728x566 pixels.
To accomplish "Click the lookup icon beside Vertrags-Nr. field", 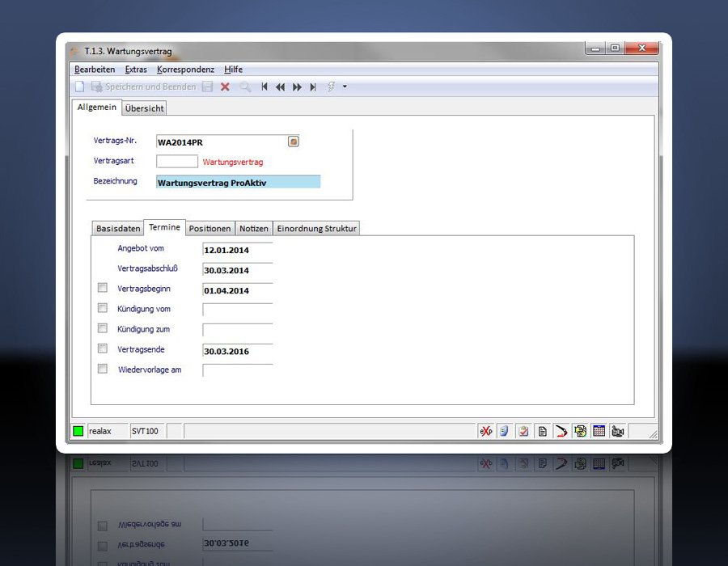I will coord(294,141).
